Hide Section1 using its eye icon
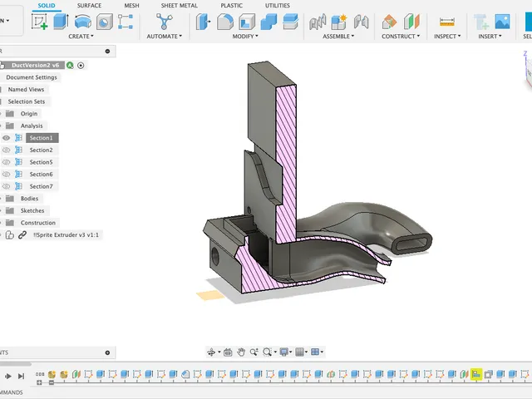Image resolution: width=532 pixels, height=399 pixels. (x=6, y=138)
